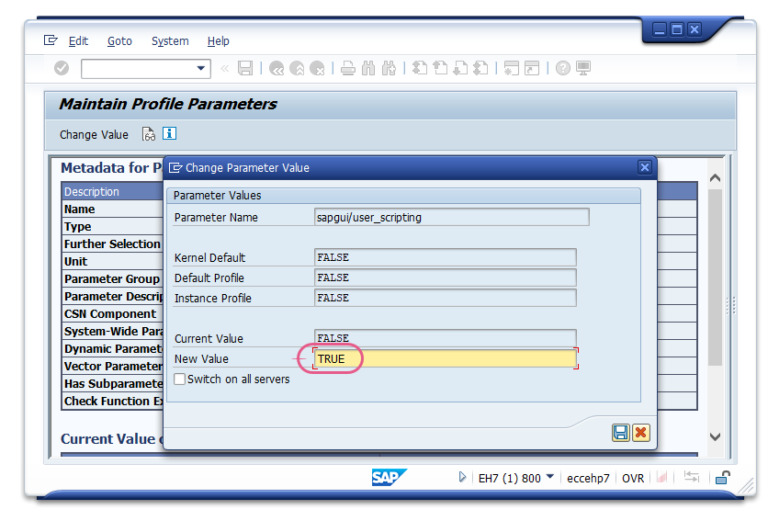Expand the status bar triangle arrow
The width and height of the screenshot is (768, 521).
click(462, 477)
